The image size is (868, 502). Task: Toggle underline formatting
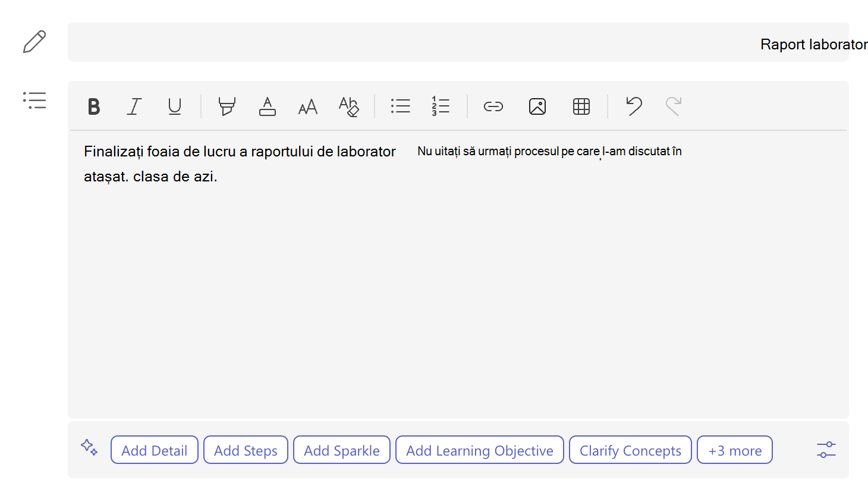click(175, 106)
